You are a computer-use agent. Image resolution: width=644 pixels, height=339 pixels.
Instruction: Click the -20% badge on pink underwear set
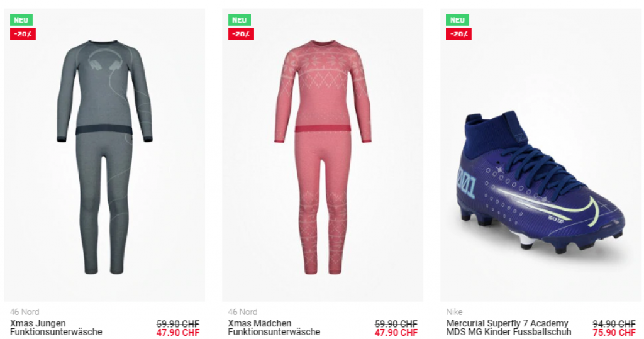pos(241,34)
